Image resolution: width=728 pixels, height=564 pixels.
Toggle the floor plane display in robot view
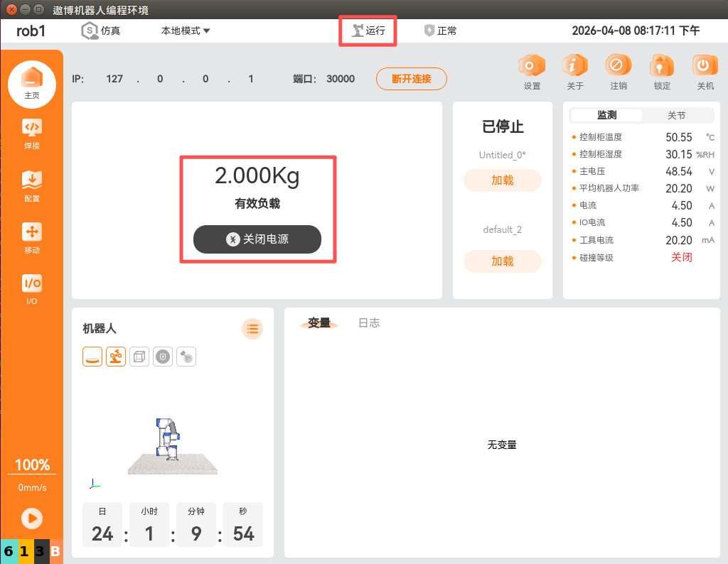point(92,357)
